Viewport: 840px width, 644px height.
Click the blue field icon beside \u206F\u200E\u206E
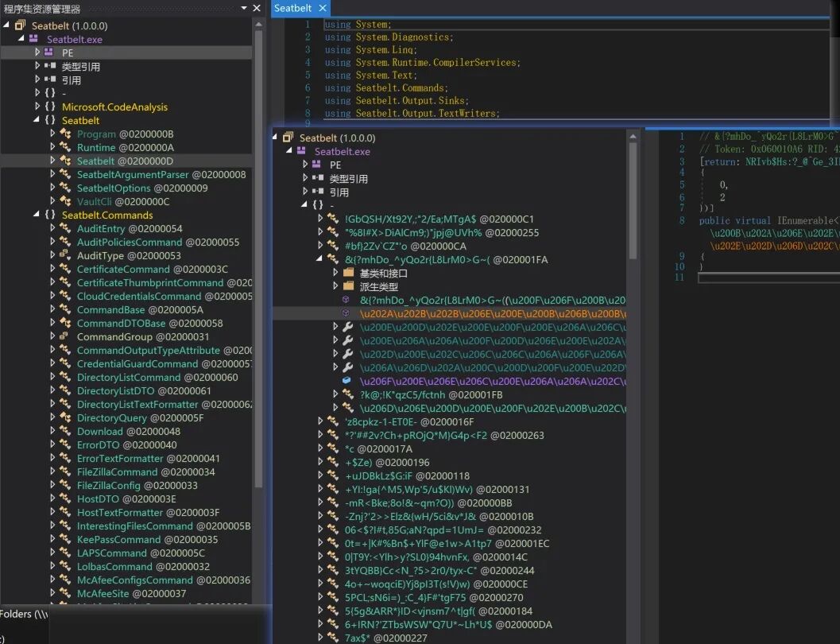[x=346, y=380]
